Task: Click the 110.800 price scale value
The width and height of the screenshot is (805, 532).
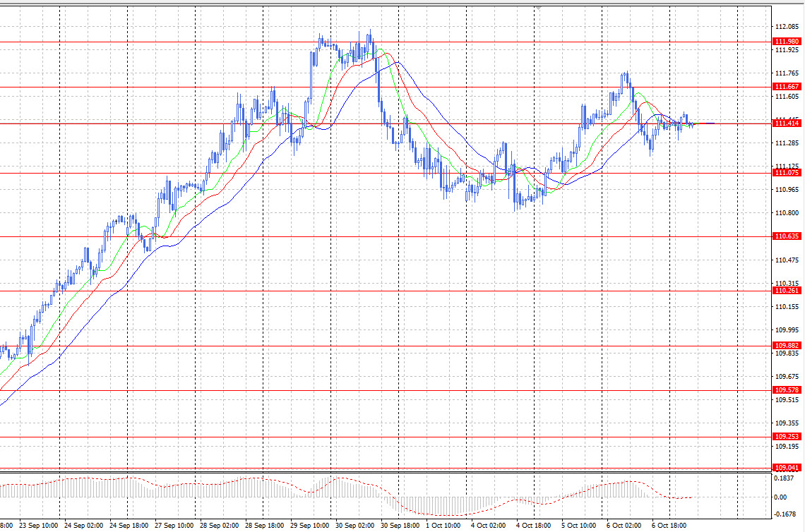Action: 787,213
